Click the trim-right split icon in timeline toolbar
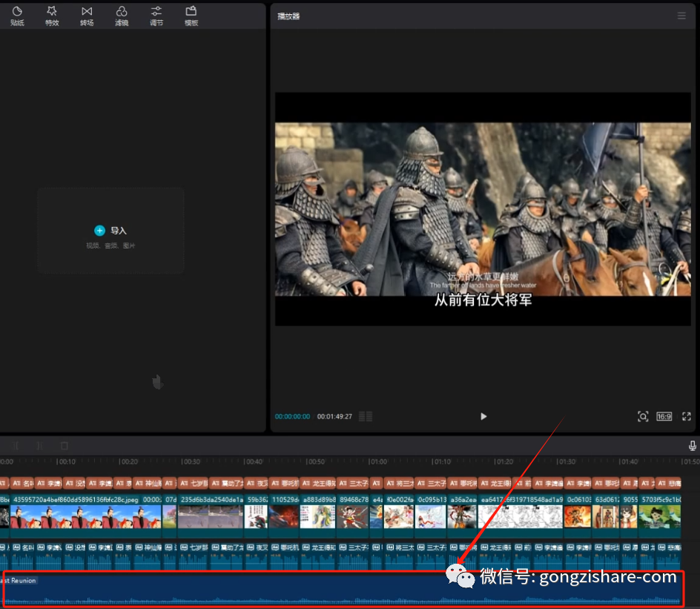Screen dimensions: 700x609 (40, 446)
